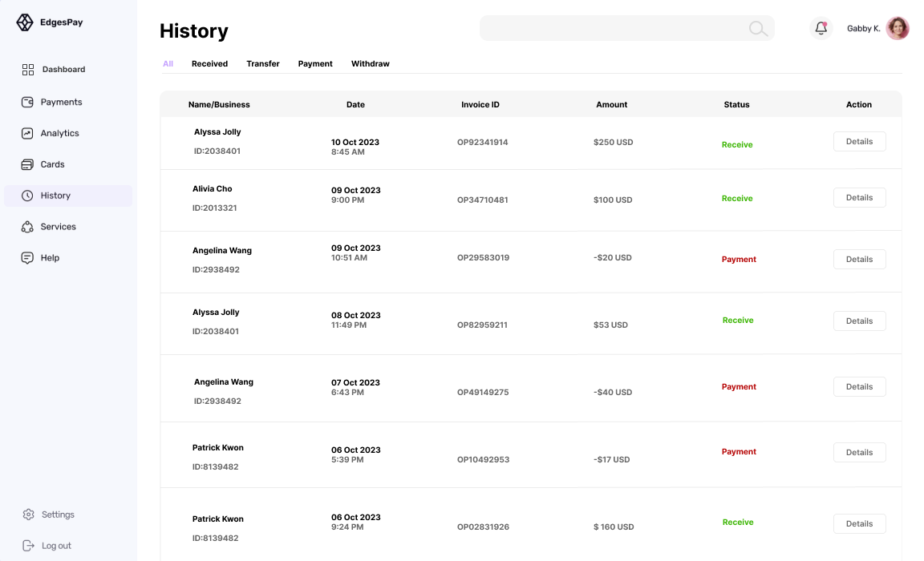
Task: Open the notifications bell
Action: tap(821, 28)
